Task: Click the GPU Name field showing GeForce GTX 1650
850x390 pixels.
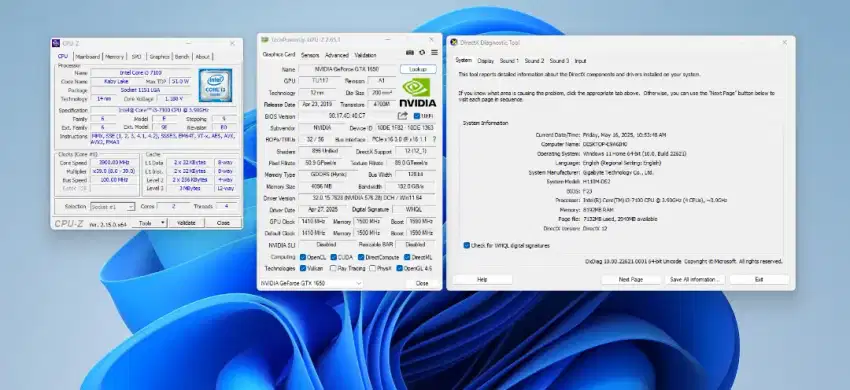Action: (347, 69)
